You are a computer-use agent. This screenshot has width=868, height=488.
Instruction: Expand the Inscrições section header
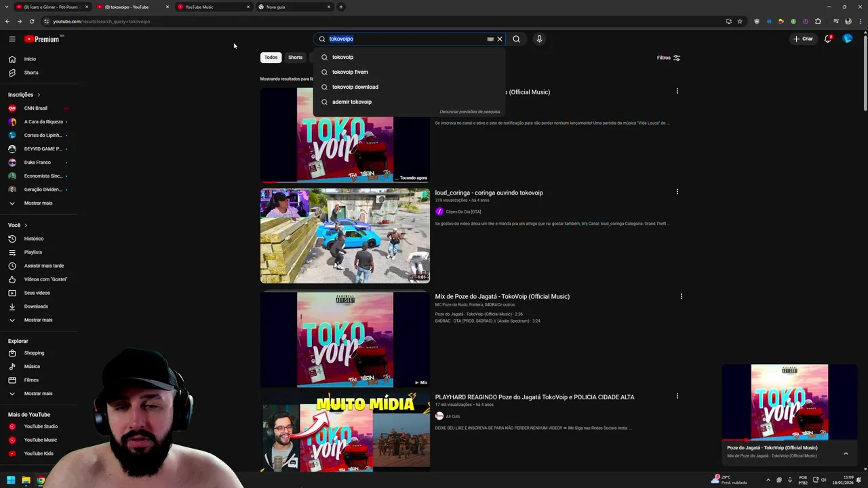[x=24, y=95]
